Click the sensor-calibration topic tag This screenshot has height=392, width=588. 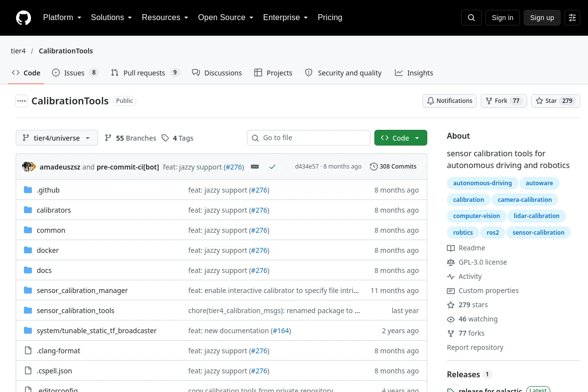pyautogui.click(x=539, y=233)
